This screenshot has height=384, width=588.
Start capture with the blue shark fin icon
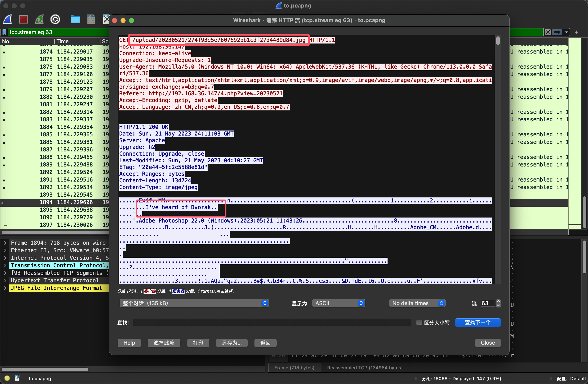tap(8, 19)
